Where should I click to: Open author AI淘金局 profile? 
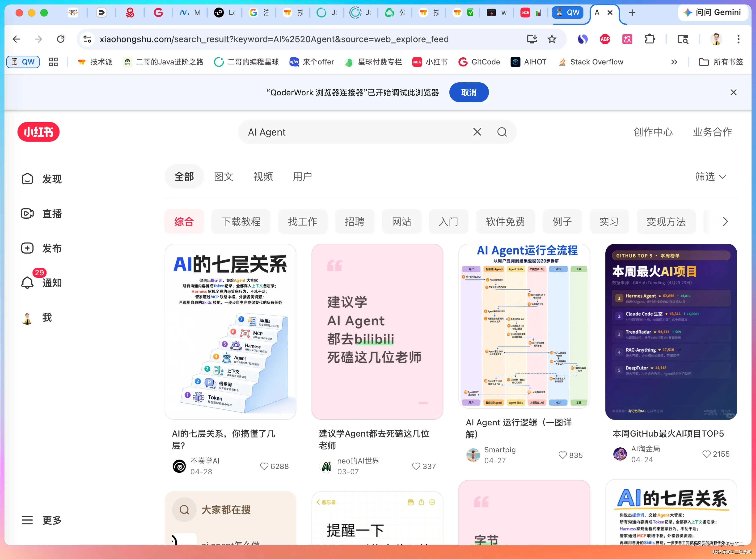tap(645, 449)
